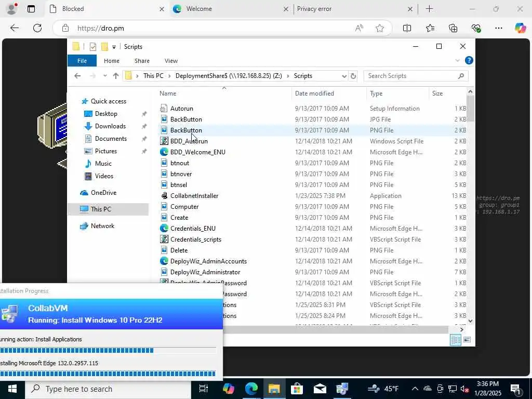Switch to the Privacy error tab

coord(354,9)
